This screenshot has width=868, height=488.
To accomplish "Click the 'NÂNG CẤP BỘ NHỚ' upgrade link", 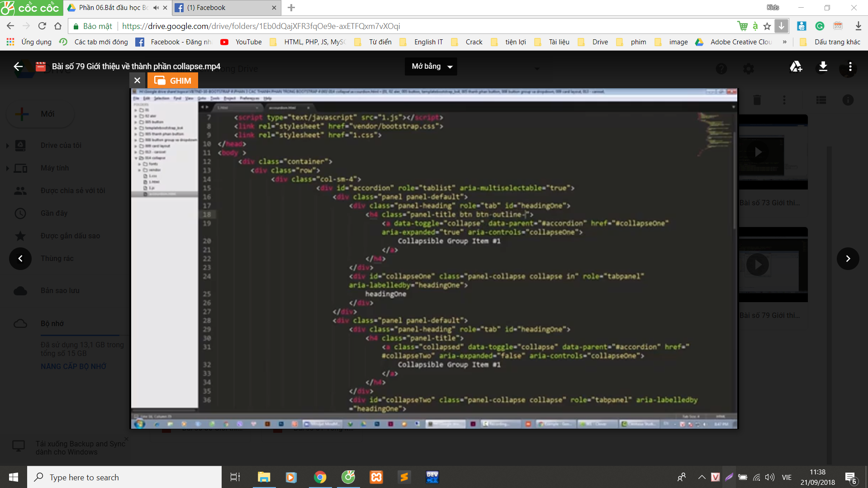I will pyautogui.click(x=73, y=366).
